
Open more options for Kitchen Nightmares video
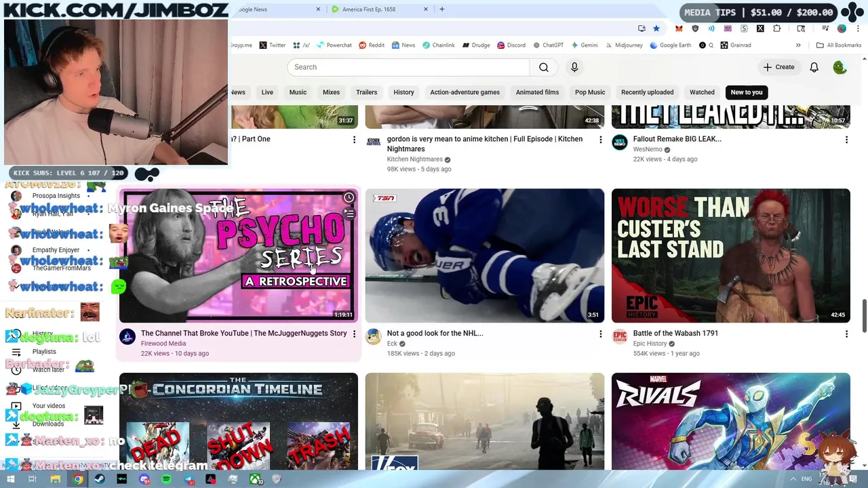pyautogui.click(x=600, y=140)
